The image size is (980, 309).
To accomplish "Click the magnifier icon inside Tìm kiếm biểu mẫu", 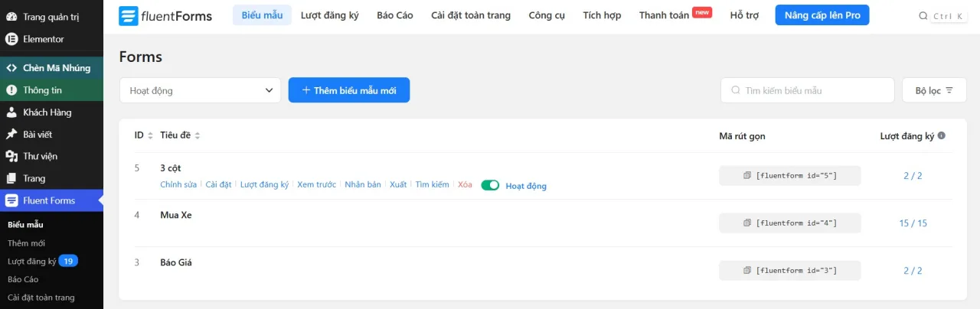I will pyautogui.click(x=737, y=90).
